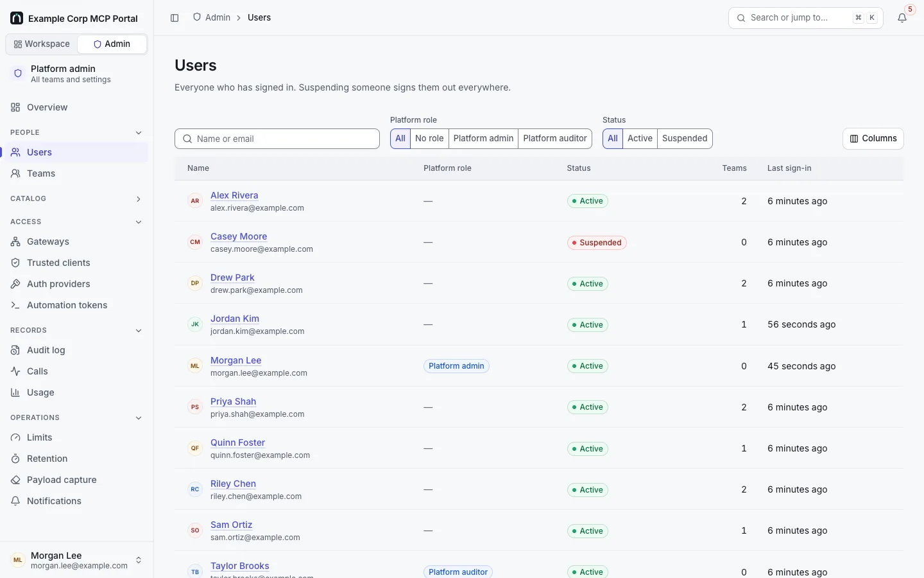Open the Audit log page
This screenshot has height=578, width=924.
click(76, 350)
